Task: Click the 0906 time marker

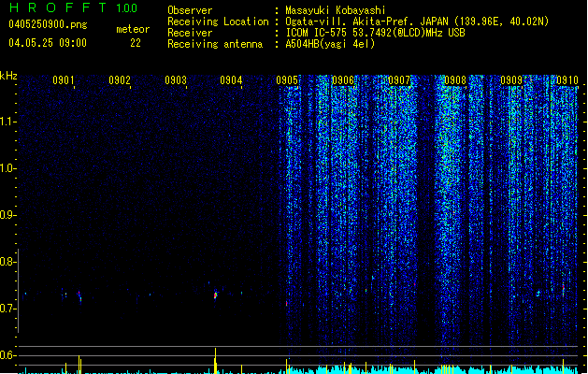Action: [x=343, y=80]
